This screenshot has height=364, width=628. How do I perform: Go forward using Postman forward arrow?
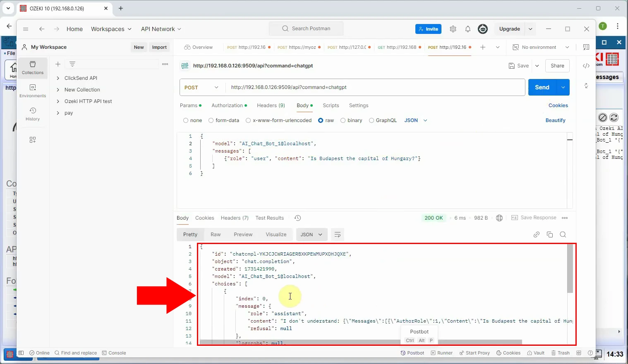pyautogui.click(x=57, y=29)
